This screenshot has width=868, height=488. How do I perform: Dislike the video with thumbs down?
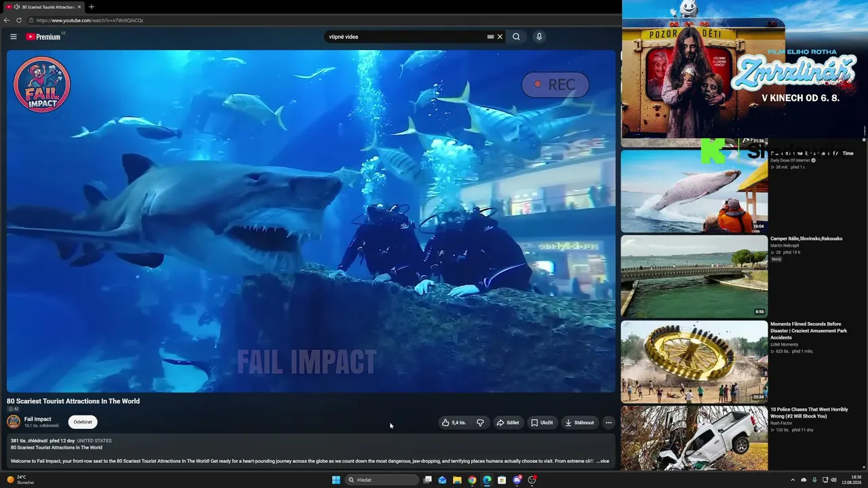click(480, 422)
